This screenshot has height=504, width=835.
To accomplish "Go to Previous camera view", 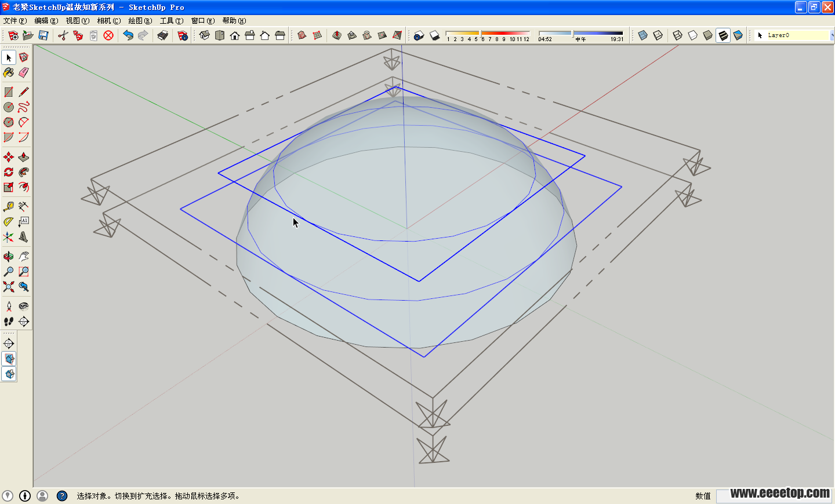I will point(24,287).
